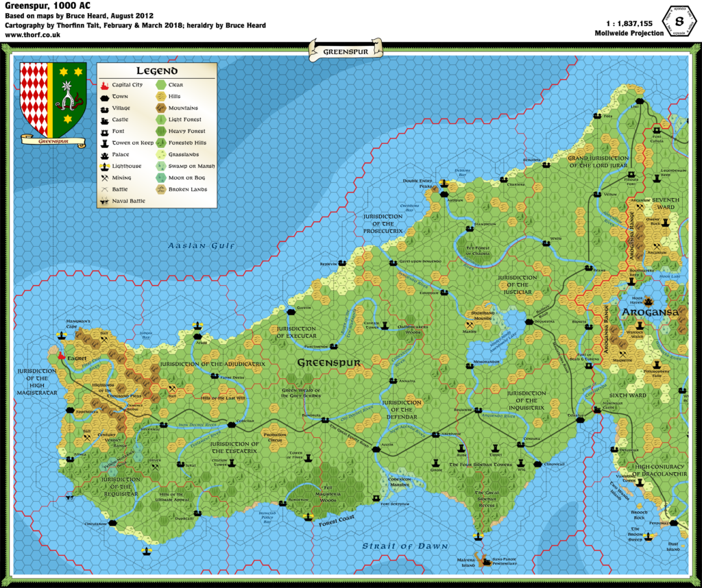Select the Naval Battle symbol in the legend

105,201
